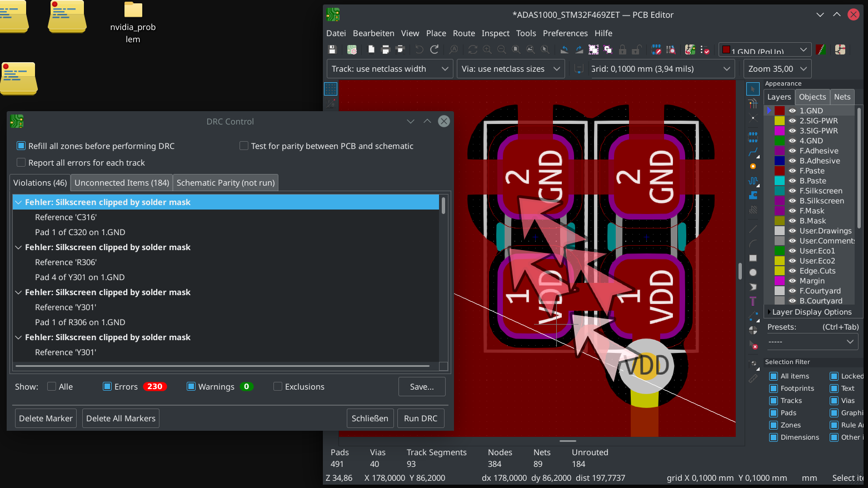The image size is (868, 488).
Task: Switch to Unconnected Items (184) tab
Action: pyautogui.click(x=122, y=183)
